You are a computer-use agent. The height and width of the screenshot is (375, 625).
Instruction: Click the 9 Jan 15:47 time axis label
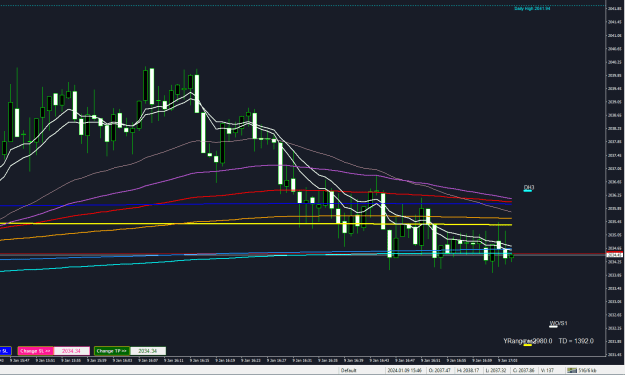[x=20, y=360]
